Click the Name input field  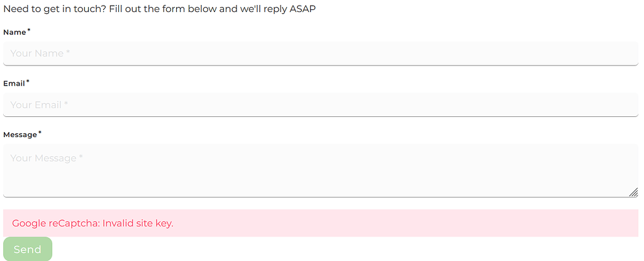pyautogui.click(x=321, y=53)
